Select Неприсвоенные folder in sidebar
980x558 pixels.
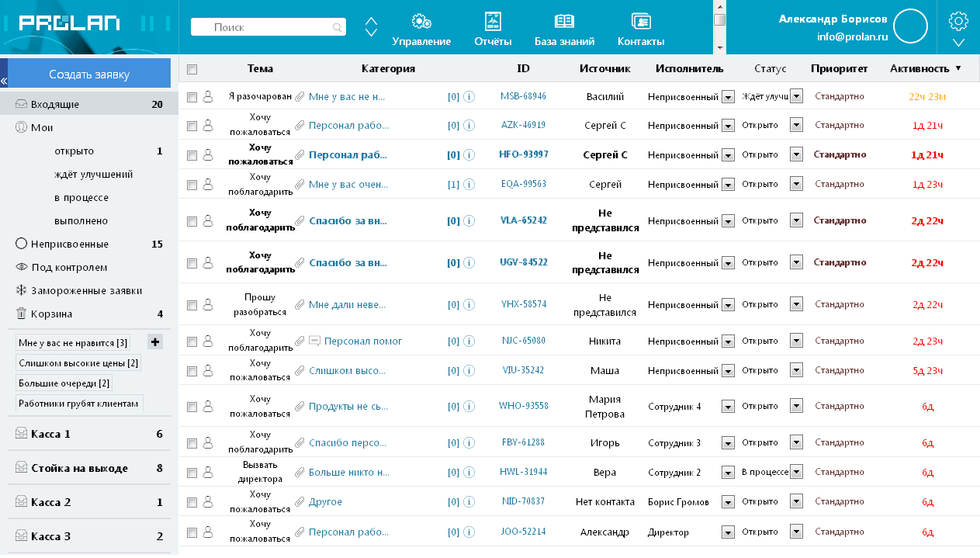click(70, 244)
